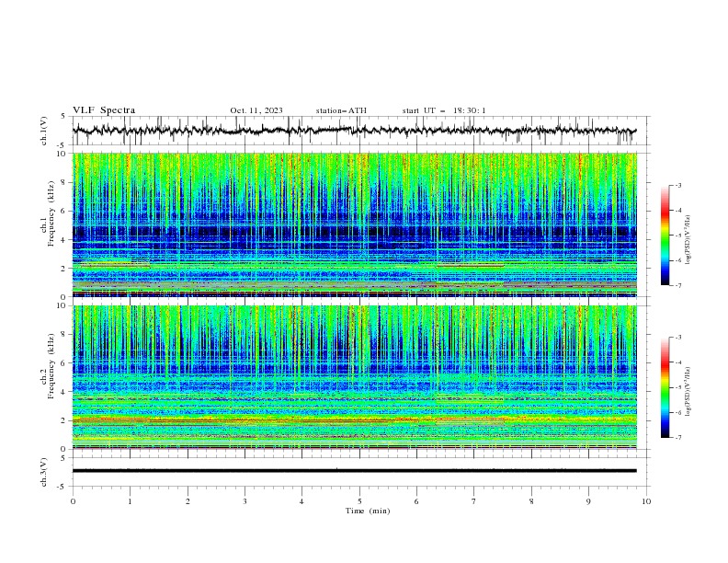This screenshot has height=563, width=728.
Task: Click the "station=ATH" header text
Action: (341, 110)
